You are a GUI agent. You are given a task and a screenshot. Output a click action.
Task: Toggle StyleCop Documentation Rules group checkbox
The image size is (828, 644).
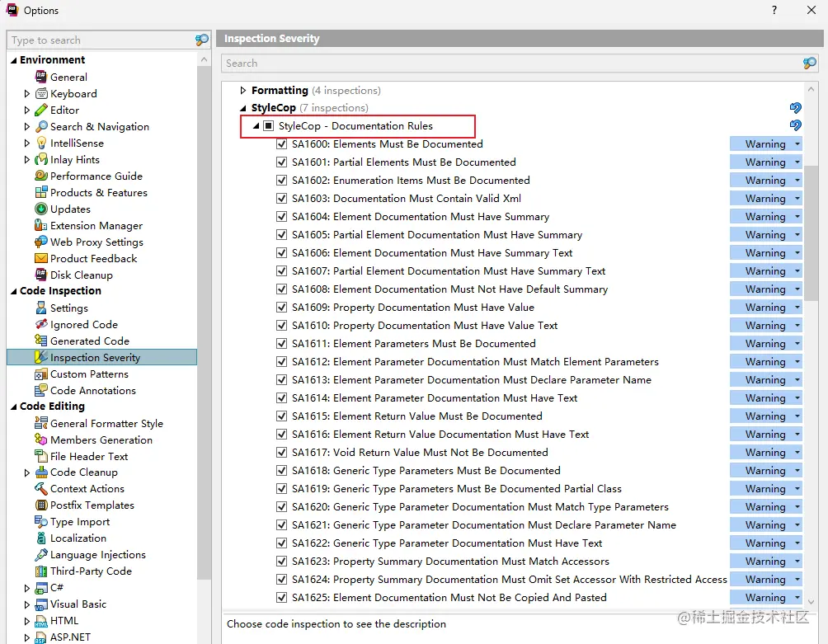point(268,125)
